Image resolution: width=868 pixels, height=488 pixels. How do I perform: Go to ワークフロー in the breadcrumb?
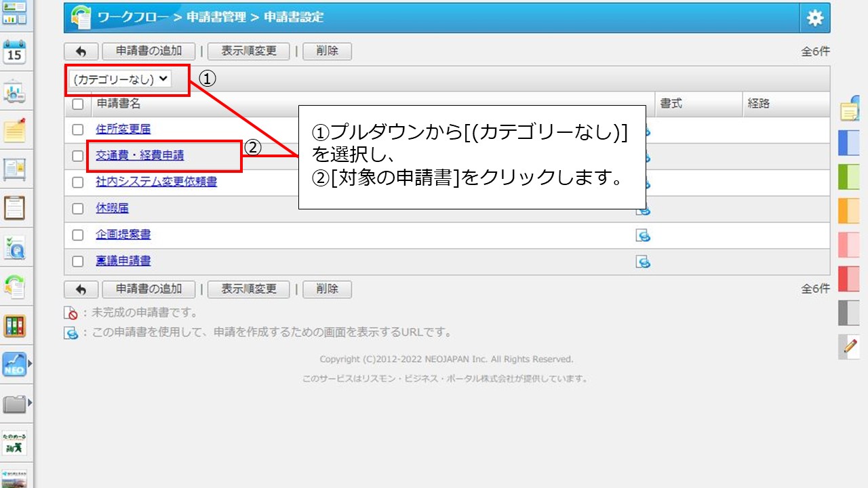click(133, 18)
